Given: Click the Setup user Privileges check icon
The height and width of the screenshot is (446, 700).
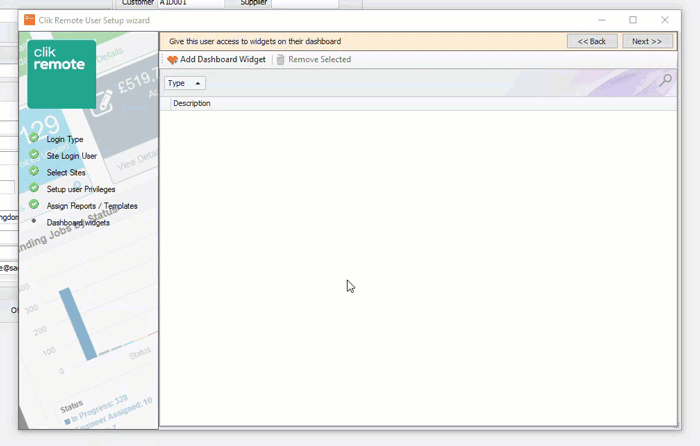Looking at the screenshot, I should [x=34, y=188].
